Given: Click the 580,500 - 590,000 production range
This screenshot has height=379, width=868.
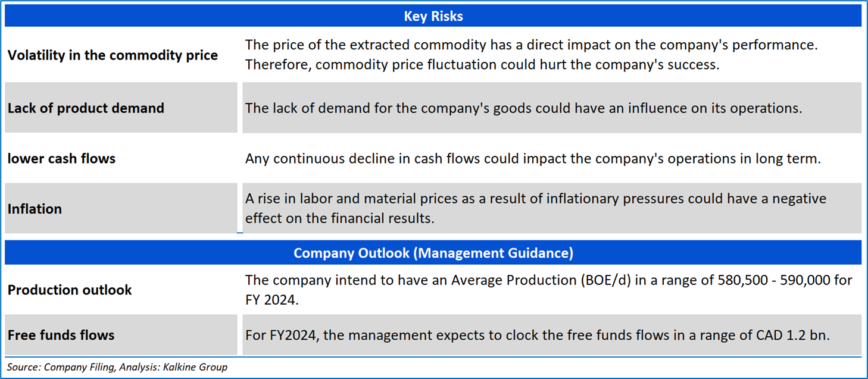Looking at the screenshot, I should [752, 280].
